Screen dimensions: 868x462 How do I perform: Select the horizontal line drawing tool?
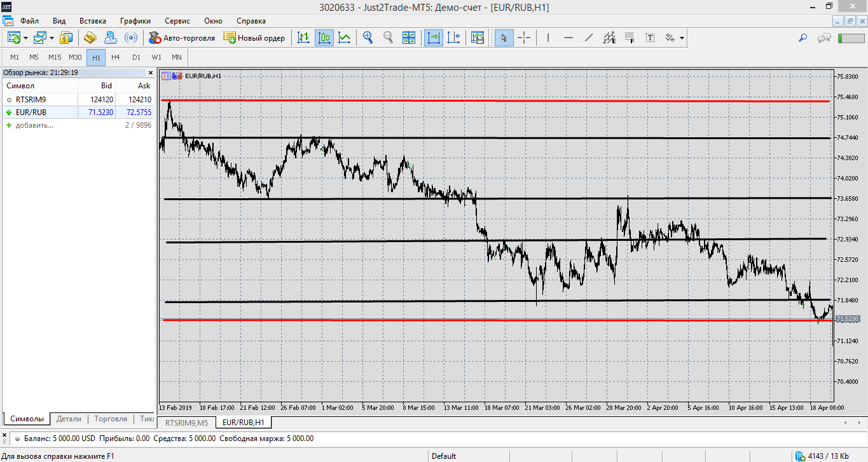568,37
